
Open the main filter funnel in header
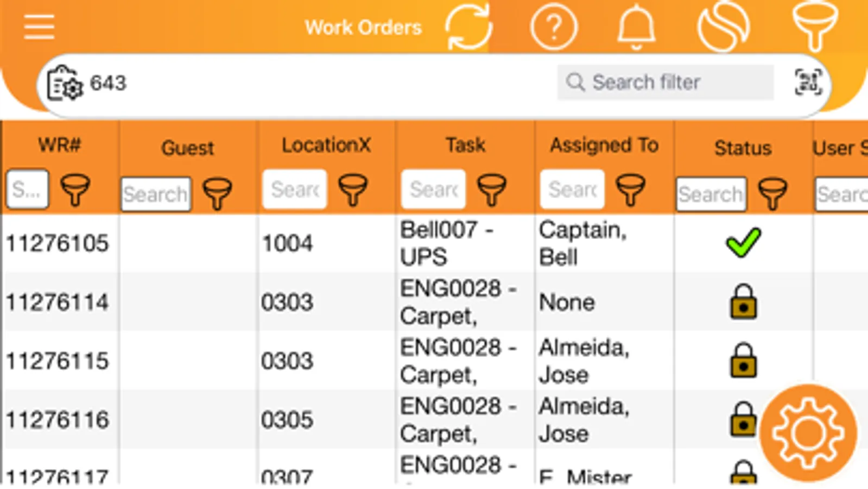click(815, 26)
